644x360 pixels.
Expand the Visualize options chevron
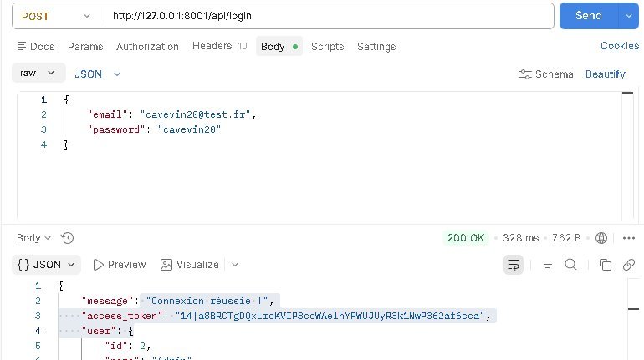click(x=234, y=265)
